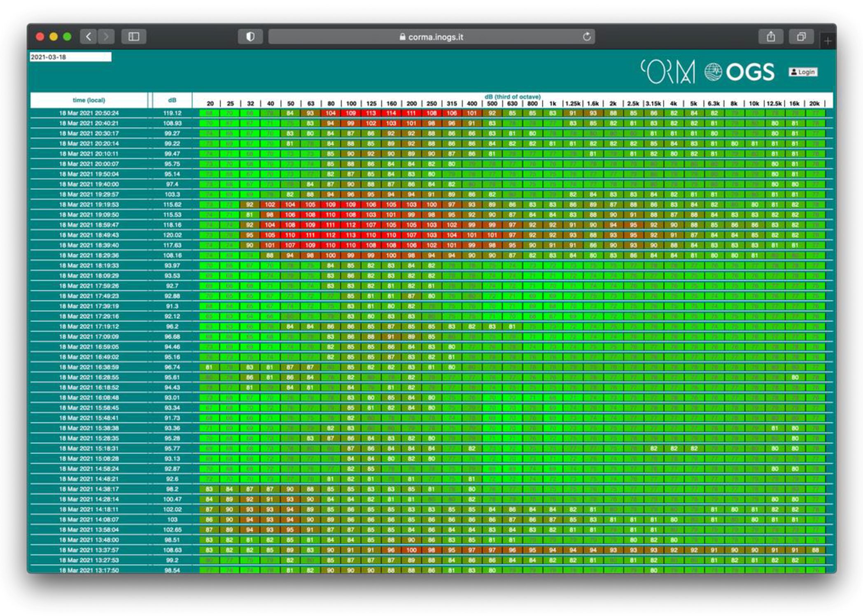The width and height of the screenshot is (863, 616).
Task: Click the Safari back navigation arrow
Action: pyautogui.click(x=89, y=37)
